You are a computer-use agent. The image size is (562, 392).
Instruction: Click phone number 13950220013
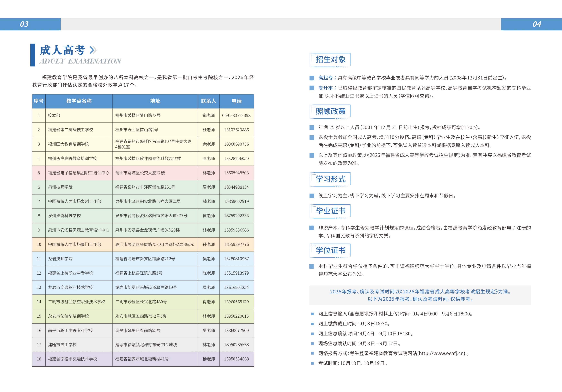(x=236, y=316)
